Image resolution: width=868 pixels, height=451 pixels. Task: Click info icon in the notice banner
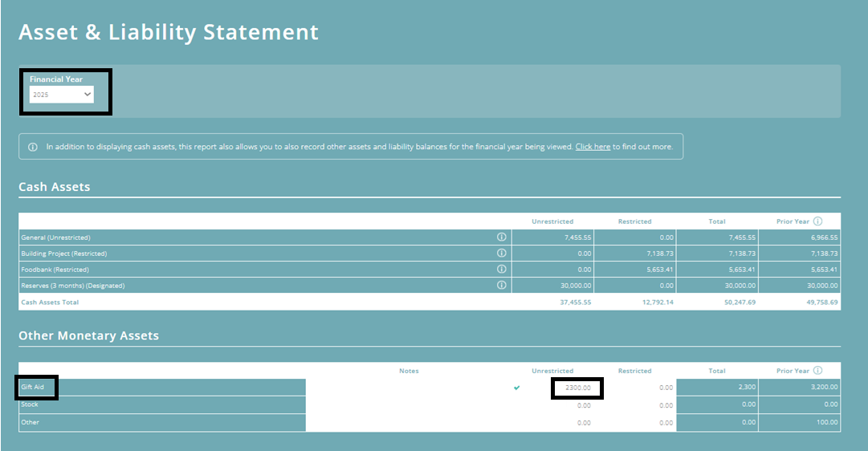pyautogui.click(x=33, y=147)
